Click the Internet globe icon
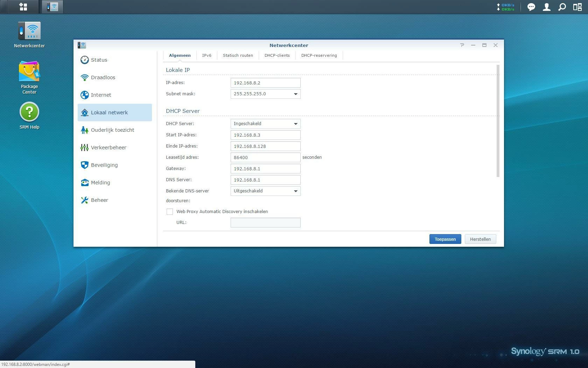 click(x=84, y=95)
